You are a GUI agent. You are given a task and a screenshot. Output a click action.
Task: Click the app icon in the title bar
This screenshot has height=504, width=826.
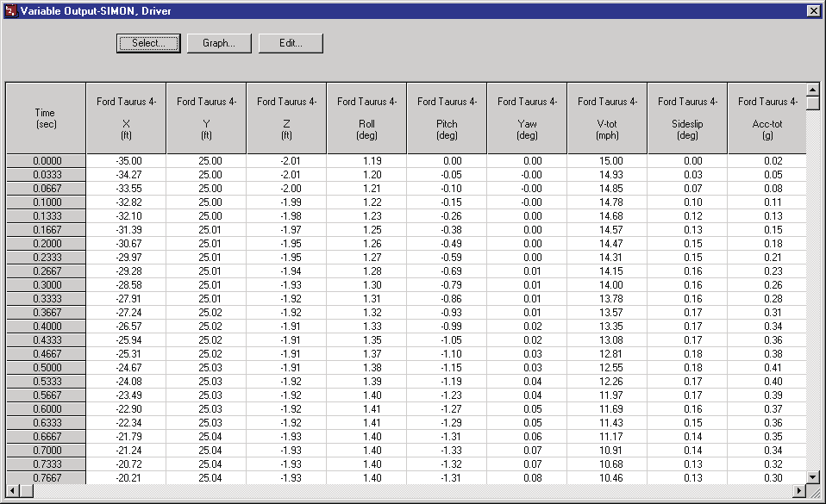(x=10, y=10)
